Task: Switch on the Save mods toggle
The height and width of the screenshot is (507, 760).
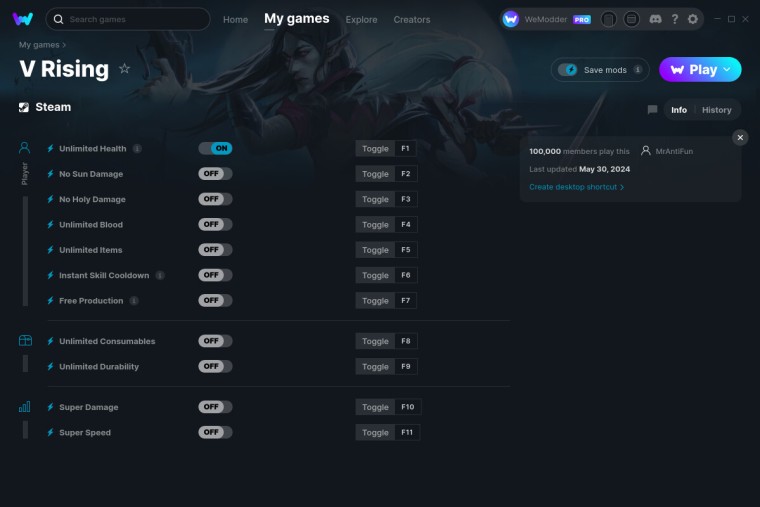Action: click(567, 70)
